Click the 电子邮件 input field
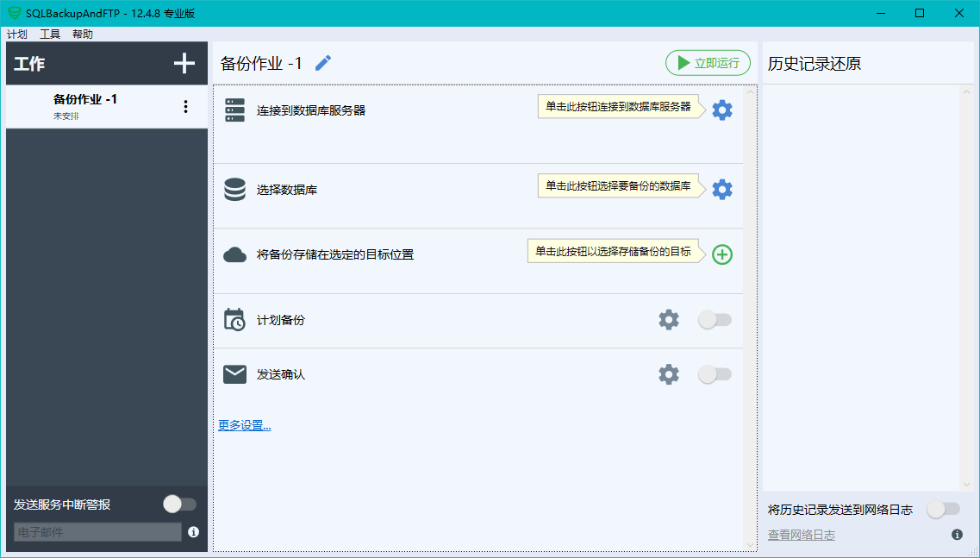 click(98, 532)
